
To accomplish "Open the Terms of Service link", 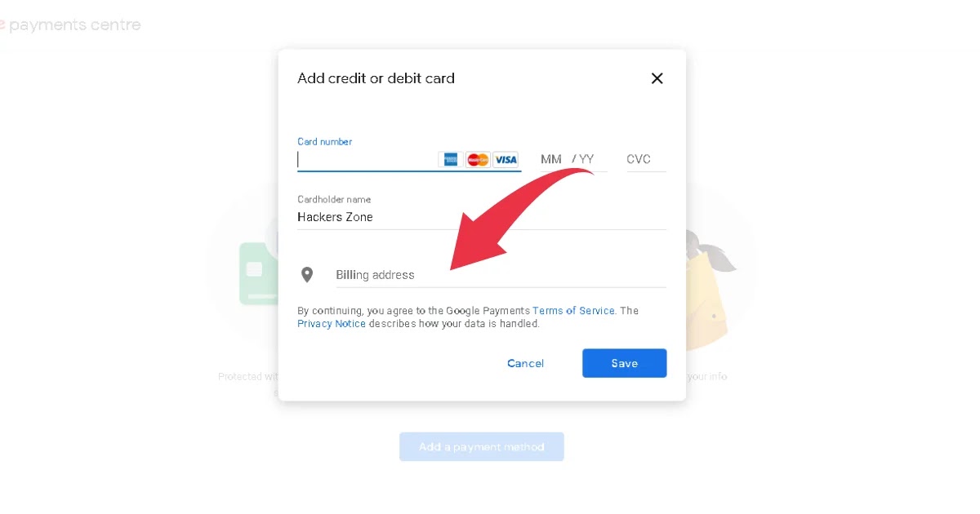I will [x=573, y=311].
